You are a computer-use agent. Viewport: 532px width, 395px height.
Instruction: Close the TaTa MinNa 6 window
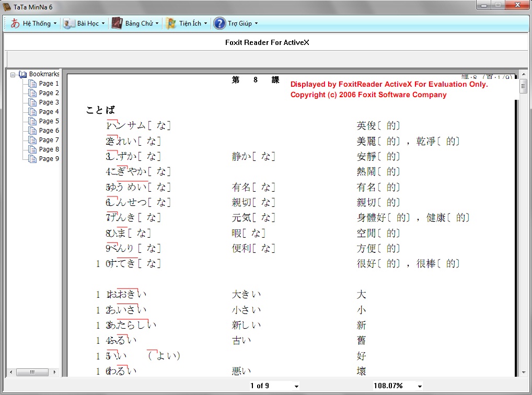pos(518,5)
